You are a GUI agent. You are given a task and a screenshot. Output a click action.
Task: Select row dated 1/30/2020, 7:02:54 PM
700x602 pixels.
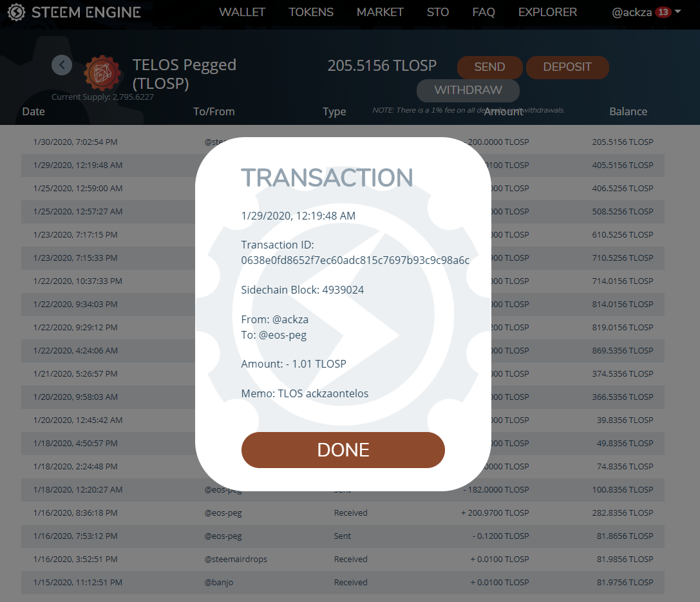[343, 142]
